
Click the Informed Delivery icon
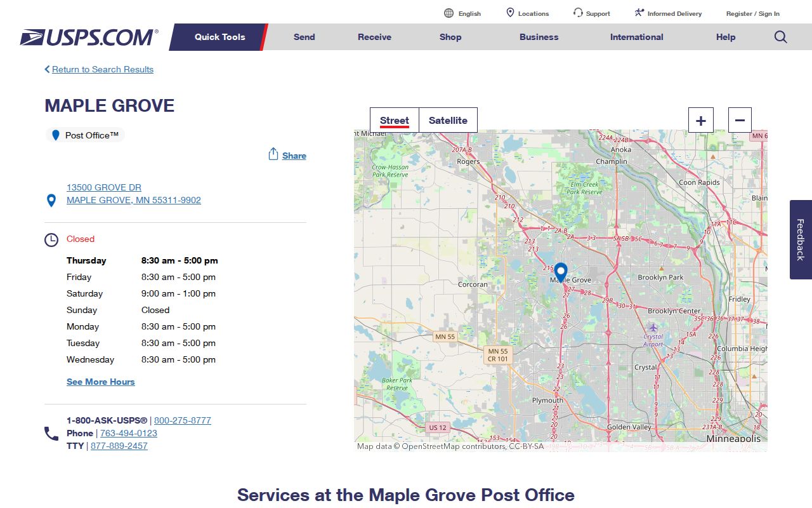tap(639, 13)
